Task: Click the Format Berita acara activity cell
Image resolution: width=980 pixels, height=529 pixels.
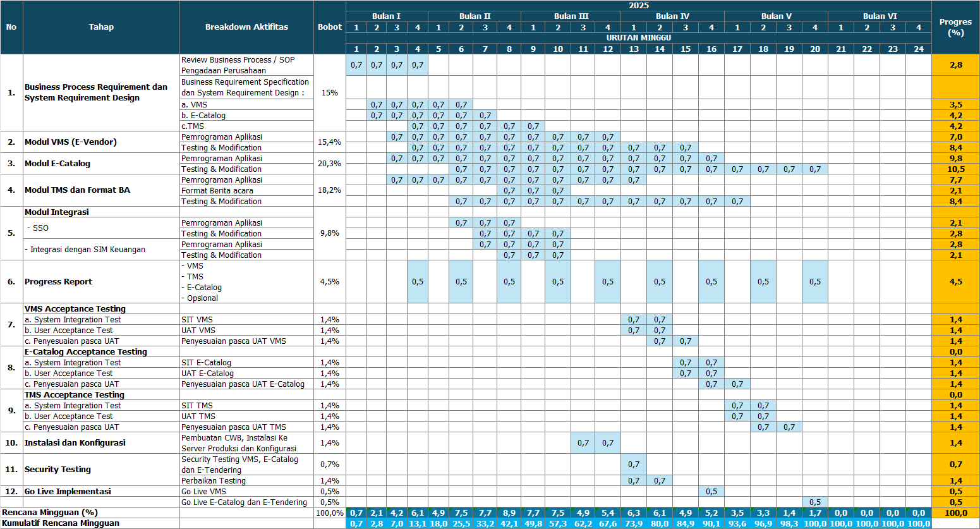Action: tap(246, 191)
